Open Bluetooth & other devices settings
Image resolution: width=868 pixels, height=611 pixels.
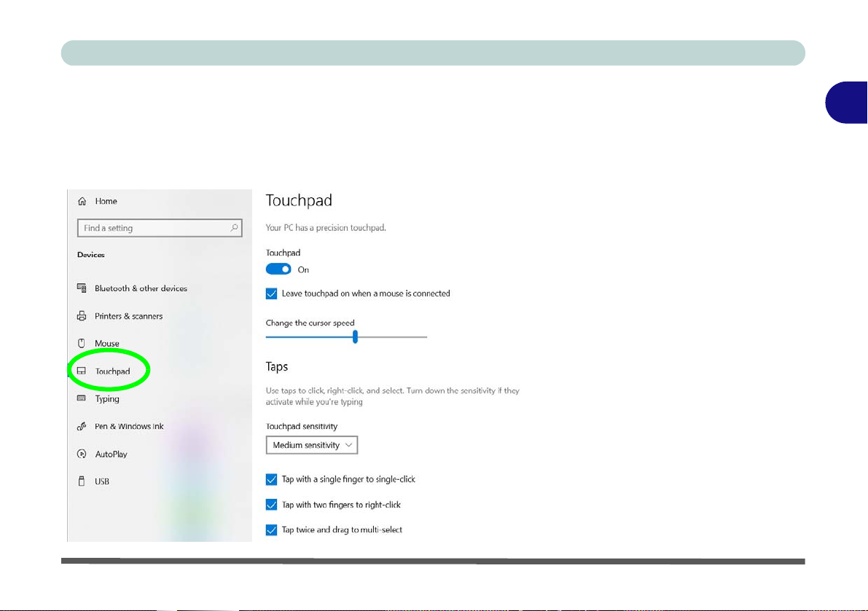[x=141, y=288]
